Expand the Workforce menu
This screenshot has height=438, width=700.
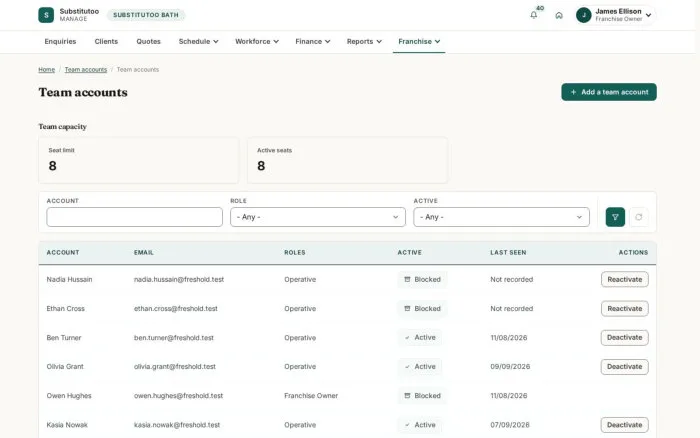tap(257, 42)
